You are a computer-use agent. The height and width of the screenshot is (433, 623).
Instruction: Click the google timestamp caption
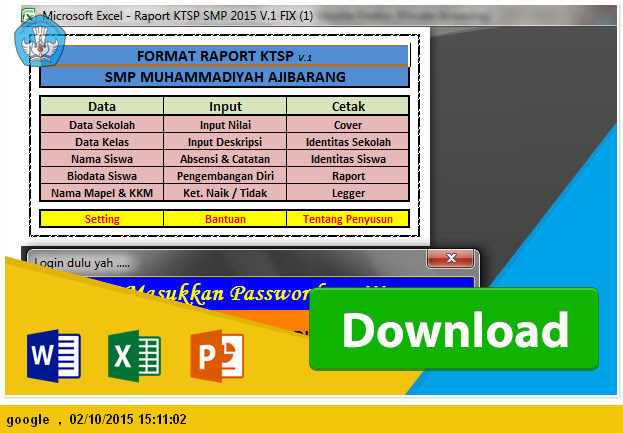pos(97,419)
